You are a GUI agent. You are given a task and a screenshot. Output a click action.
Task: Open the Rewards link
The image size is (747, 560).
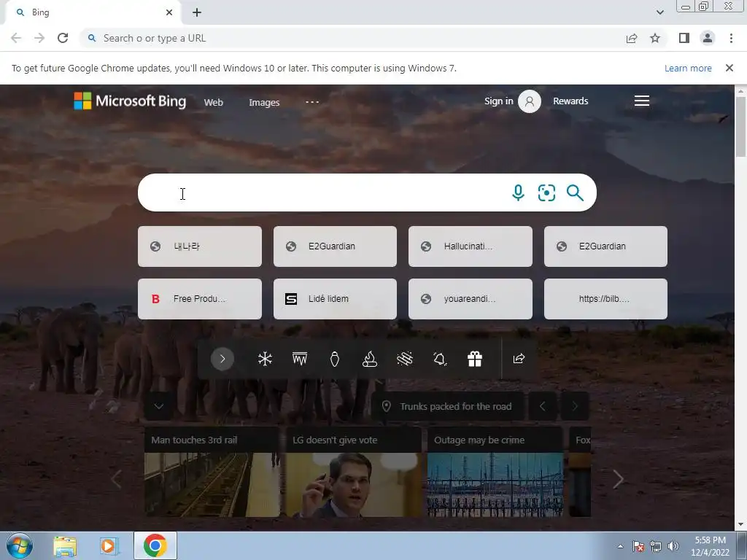point(570,101)
